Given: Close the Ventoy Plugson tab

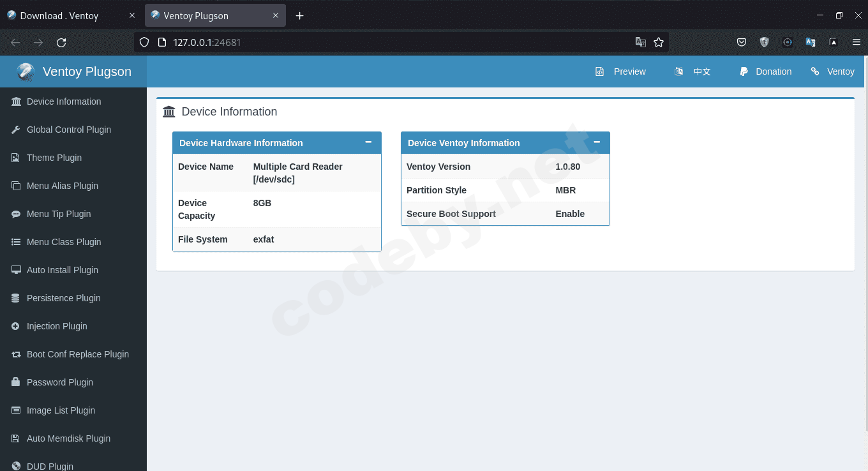Looking at the screenshot, I should (x=276, y=15).
